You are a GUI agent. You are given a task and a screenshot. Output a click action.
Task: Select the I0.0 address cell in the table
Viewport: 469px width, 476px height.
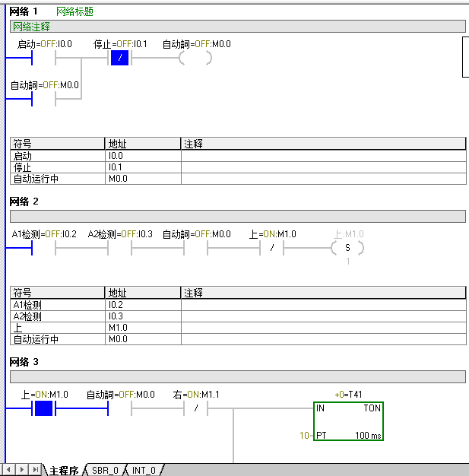[143, 156]
